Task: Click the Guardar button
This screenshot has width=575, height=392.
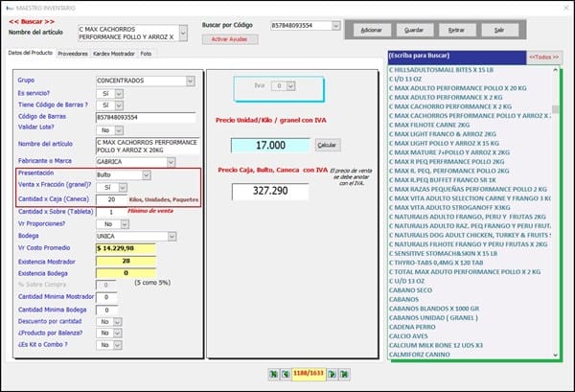Action: click(x=414, y=30)
